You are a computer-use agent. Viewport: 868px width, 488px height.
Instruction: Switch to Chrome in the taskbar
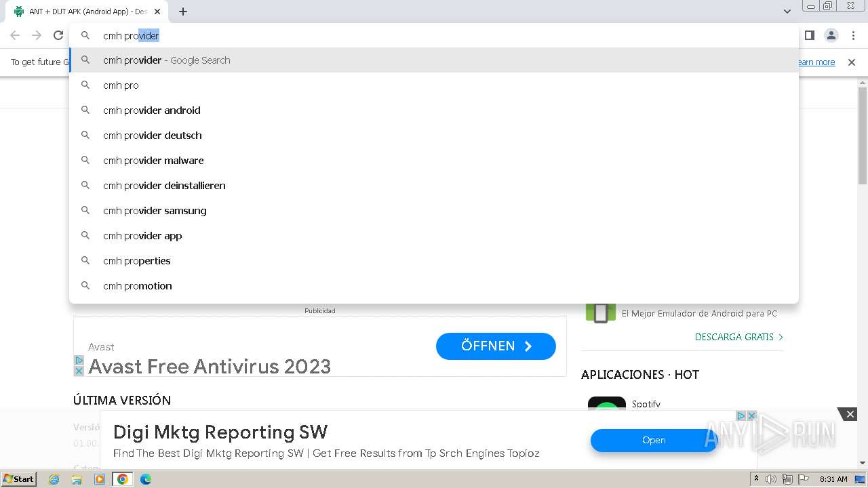(123, 479)
